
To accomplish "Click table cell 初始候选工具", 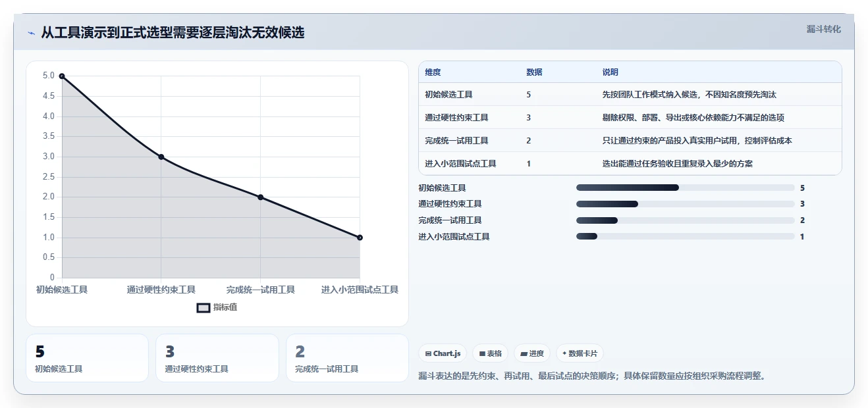I will [449, 95].
